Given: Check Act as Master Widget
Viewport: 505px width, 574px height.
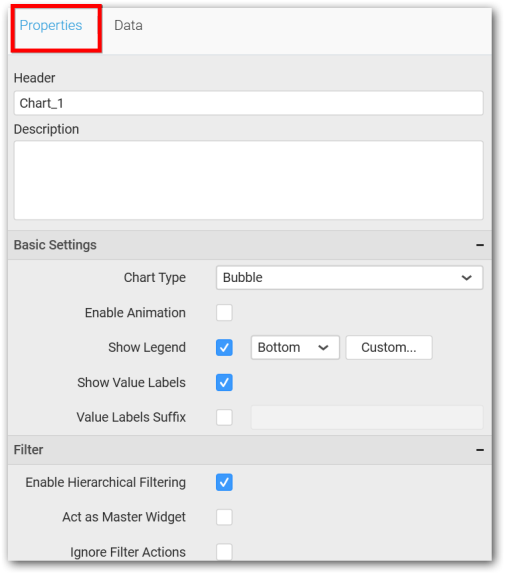Looking at the screenshot, I should coord(224,517).
